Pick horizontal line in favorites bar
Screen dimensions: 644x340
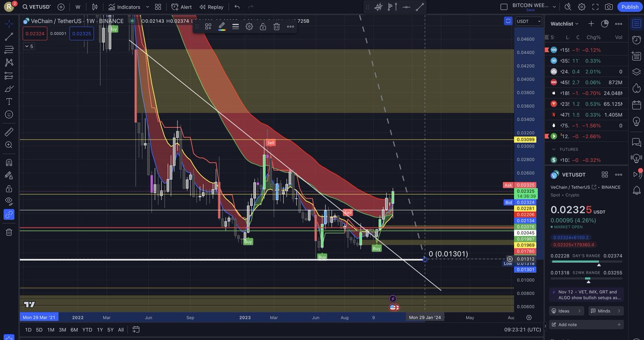tap(406, 7)
